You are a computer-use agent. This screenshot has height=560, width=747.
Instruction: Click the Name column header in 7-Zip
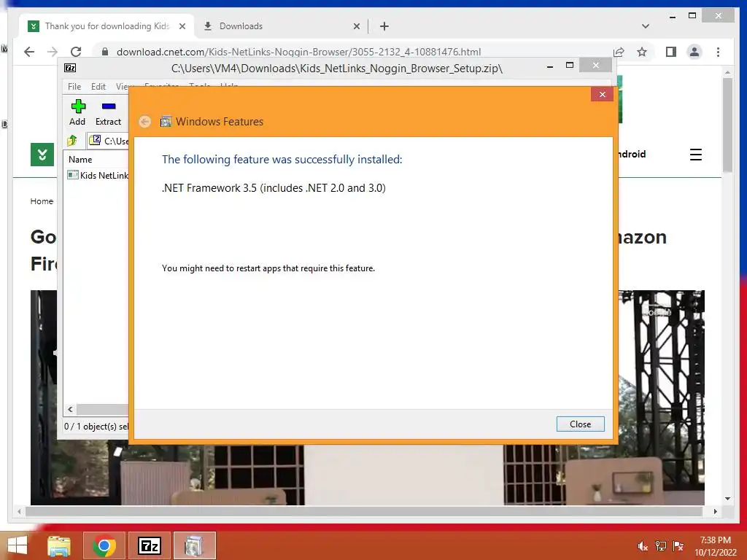80,160
